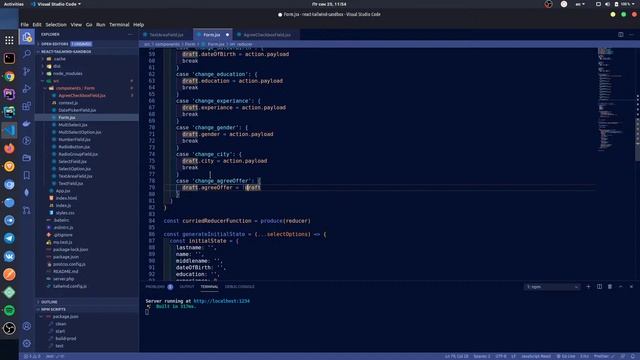Image resolution: width=640 pixels, height=360 pixels.
Task: Open Explorer more actions ellipsis
Action: coord(131,35)
